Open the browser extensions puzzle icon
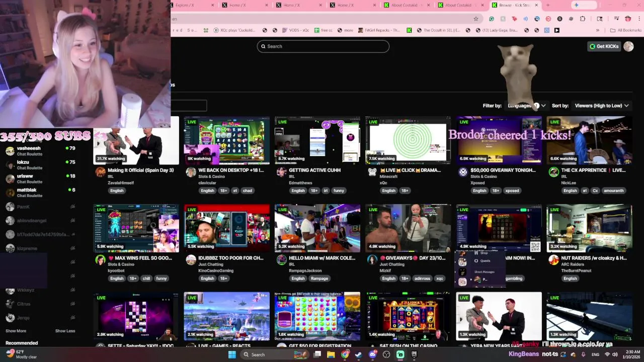Viewport: 644px width, 362px height. click(x=583, y=19)
